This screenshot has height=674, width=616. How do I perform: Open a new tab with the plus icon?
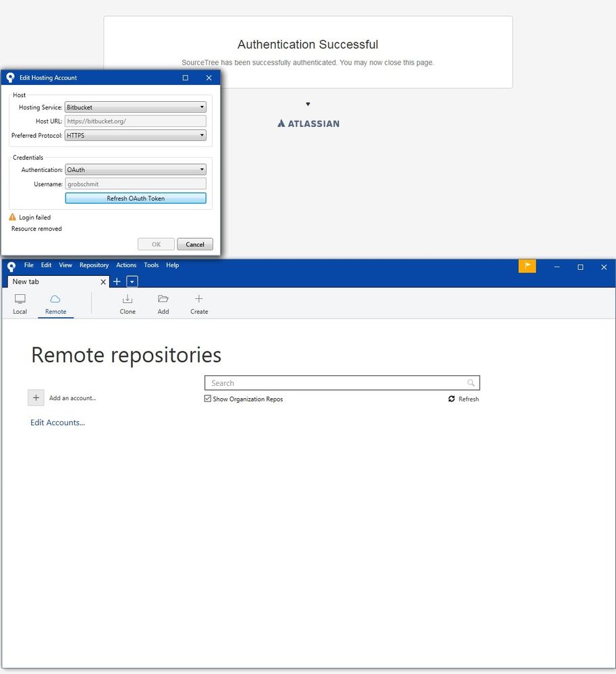point(117,281)
